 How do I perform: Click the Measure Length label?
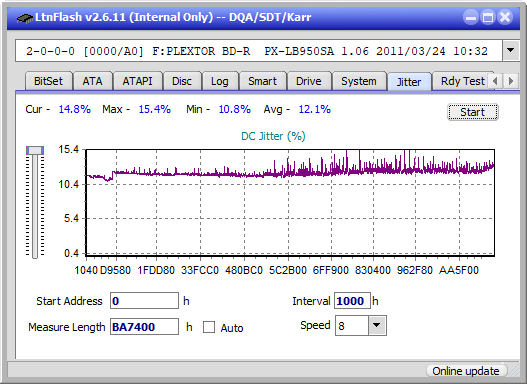67,327
